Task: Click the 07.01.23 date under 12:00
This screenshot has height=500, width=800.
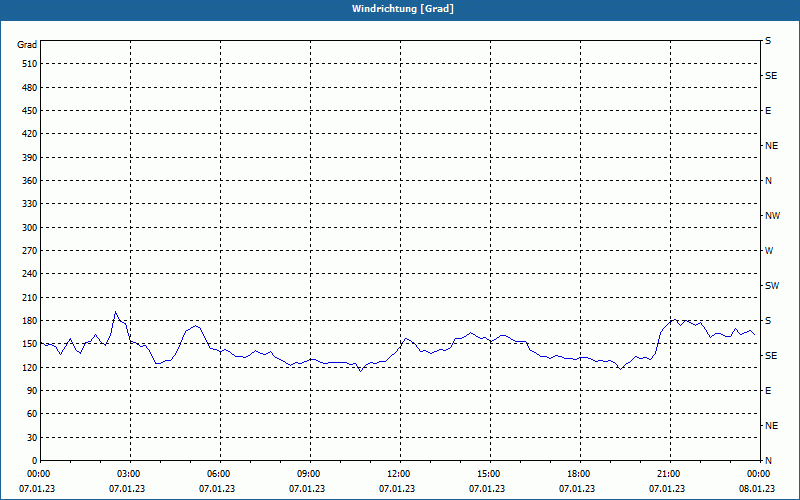Action: click(397, 488)
